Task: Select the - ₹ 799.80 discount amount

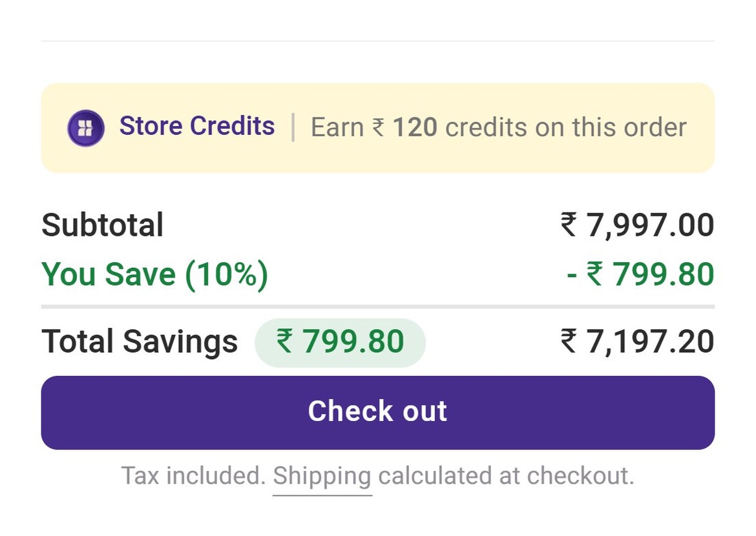Action: click(x=641, y=274)
